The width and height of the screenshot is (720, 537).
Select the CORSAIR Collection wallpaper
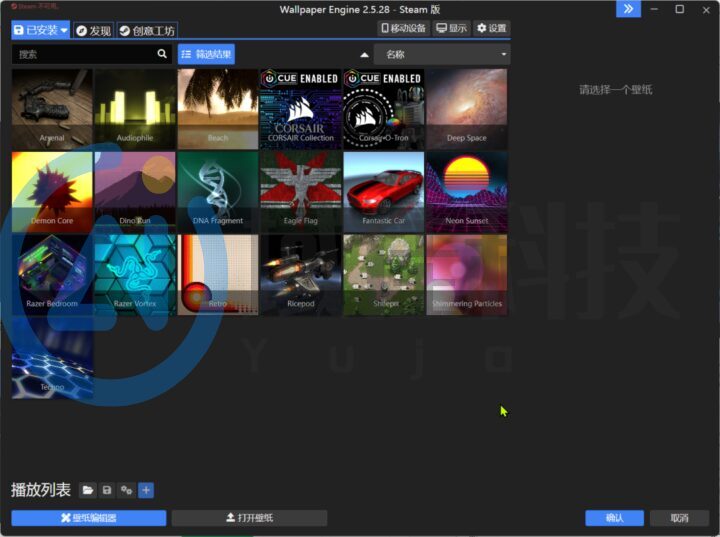click(x=301, y=109)
